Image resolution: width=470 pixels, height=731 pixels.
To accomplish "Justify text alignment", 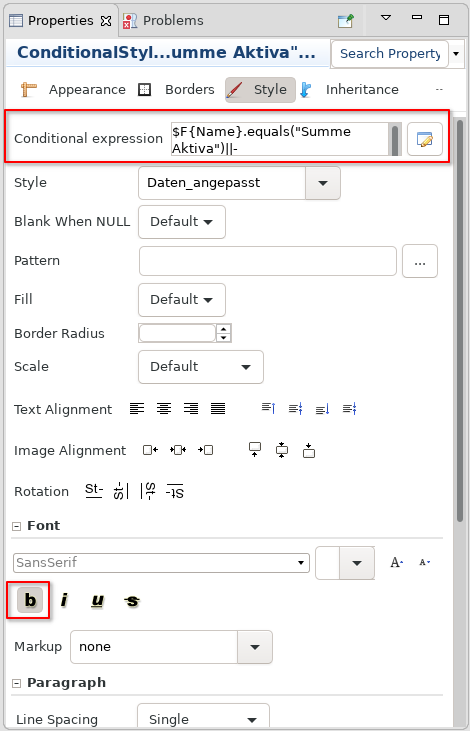I will point(218,409).
